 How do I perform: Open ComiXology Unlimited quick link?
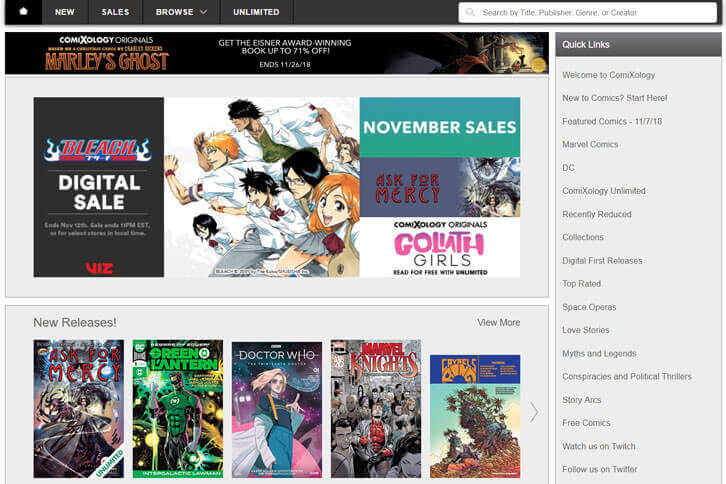(x=604, y=191)
